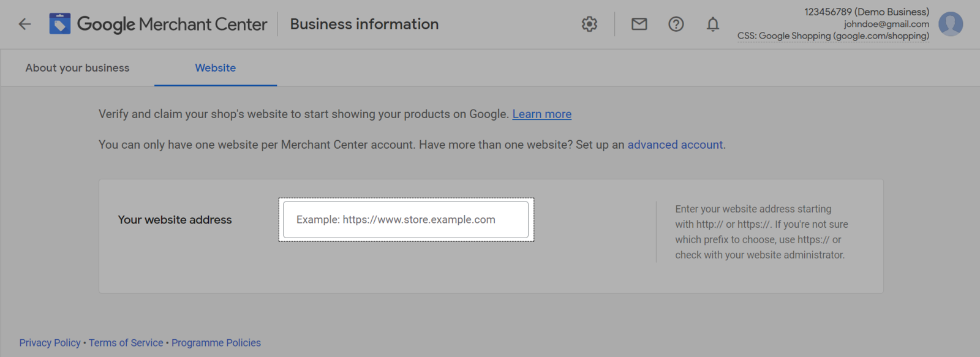Open the Learn more link
The image size is (980, 357).
(541, 114)
